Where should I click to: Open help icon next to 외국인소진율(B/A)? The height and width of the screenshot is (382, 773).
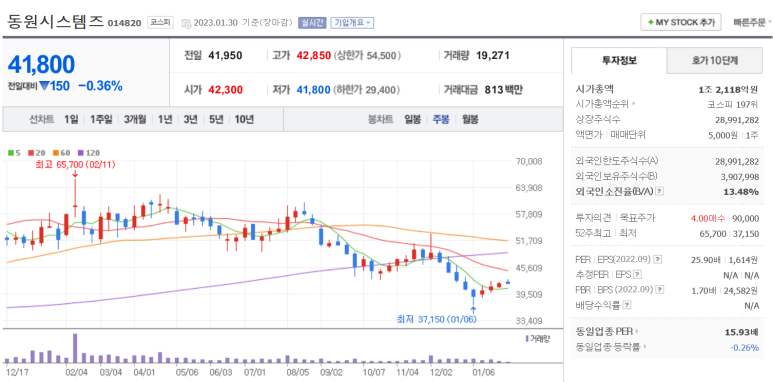pos(659,191)
